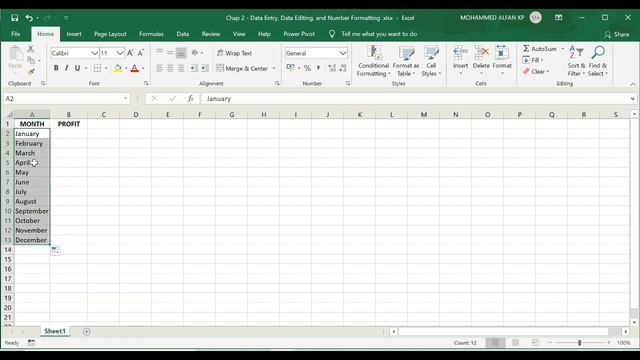Click the Insert Function fx icon
The width and height of the screenshot is (640, 360).
pyautogui.click(x=190, y=98)
